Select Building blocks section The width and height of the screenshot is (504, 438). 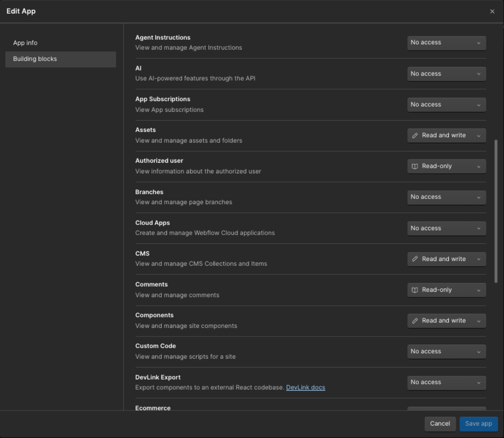[x=60, y=59]
